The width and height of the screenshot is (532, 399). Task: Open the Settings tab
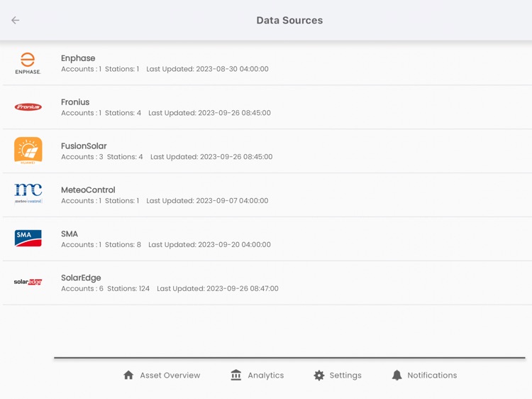(x=338, y=376)
